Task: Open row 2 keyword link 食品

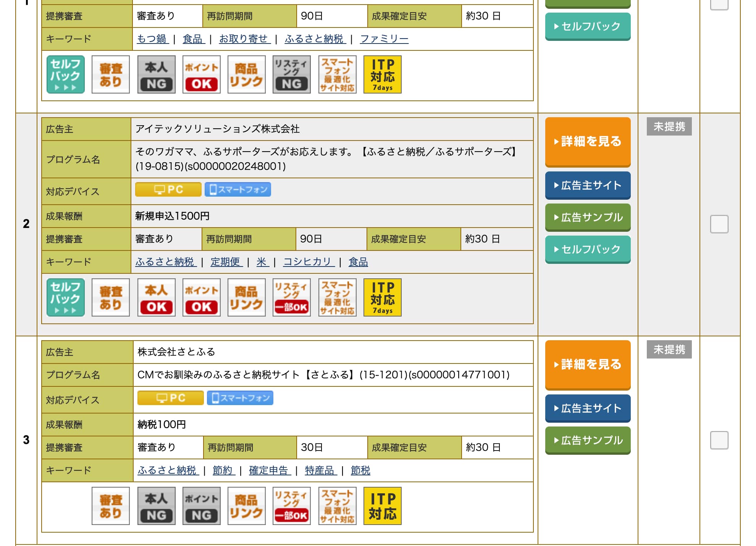Action: 358,262
